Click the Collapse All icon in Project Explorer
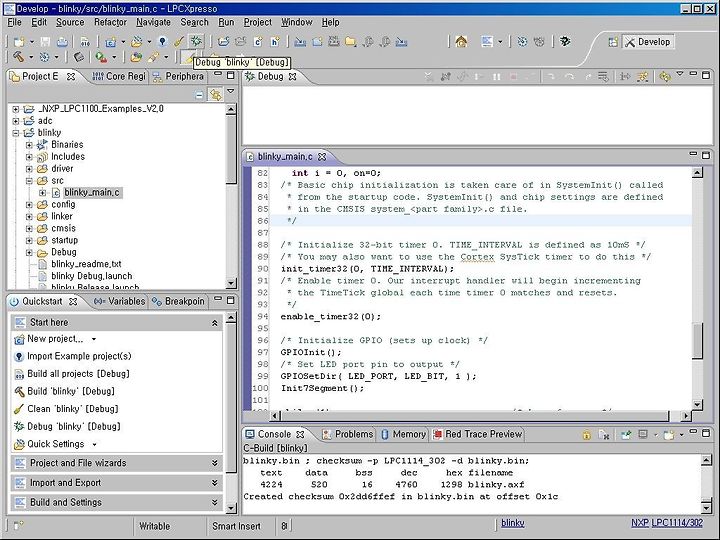This screenshot has width=720, height=540. coord(199,95)
